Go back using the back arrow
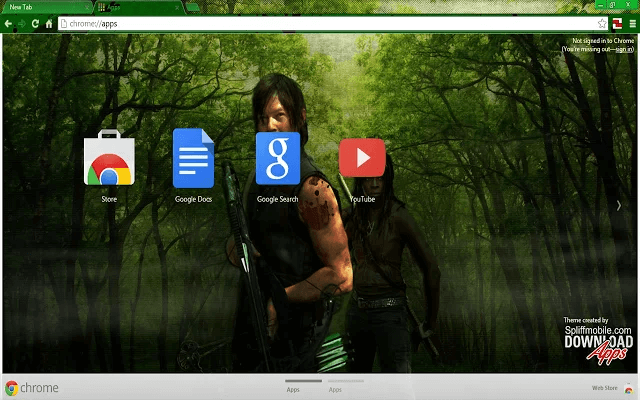 coord(8,24)
